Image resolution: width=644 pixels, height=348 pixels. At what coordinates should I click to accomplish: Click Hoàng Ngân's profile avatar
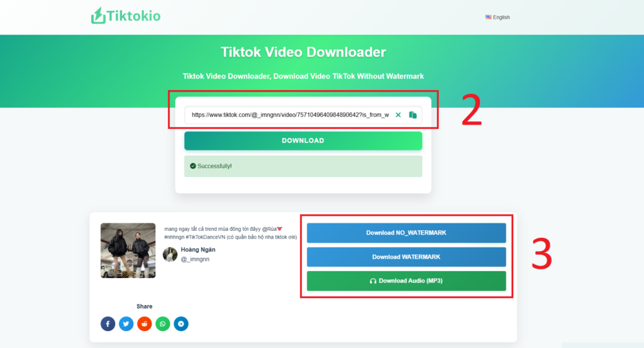pos(170,254)
